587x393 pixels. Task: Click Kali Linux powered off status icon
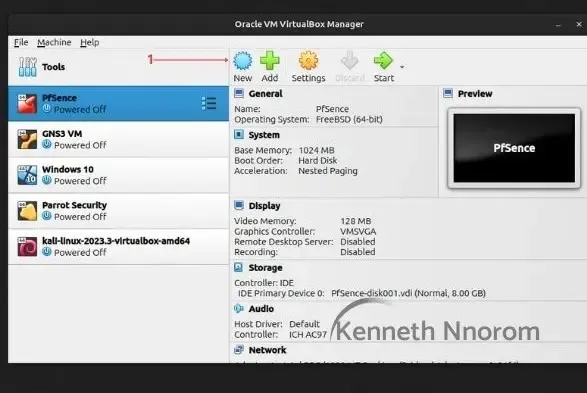[x=46, y=252]
